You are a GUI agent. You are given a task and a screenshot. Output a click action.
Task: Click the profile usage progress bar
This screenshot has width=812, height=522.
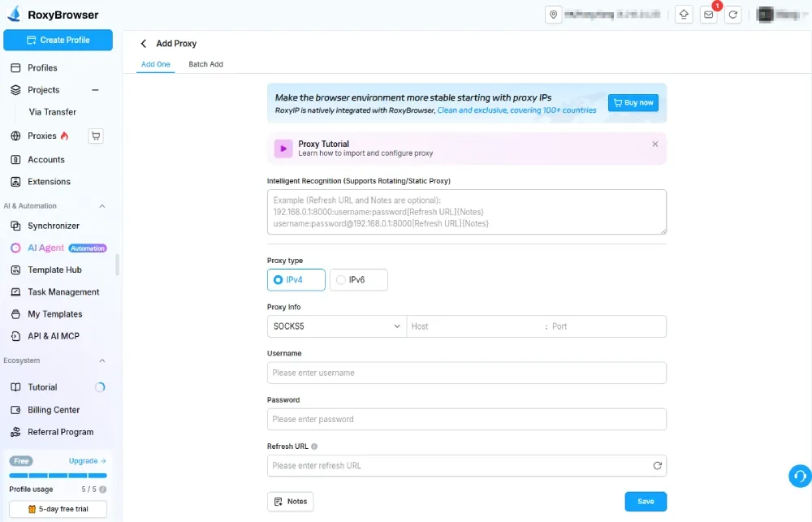point(58,476)
